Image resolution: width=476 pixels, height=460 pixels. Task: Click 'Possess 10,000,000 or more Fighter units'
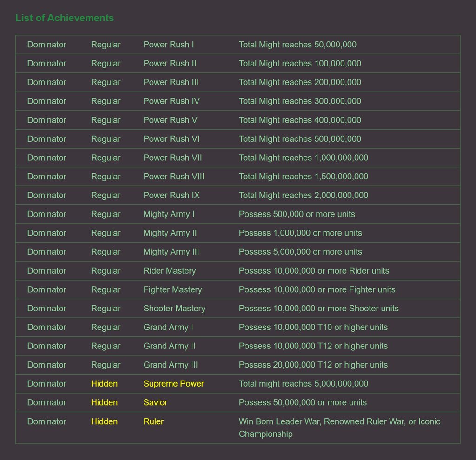(x=317, y=290)
